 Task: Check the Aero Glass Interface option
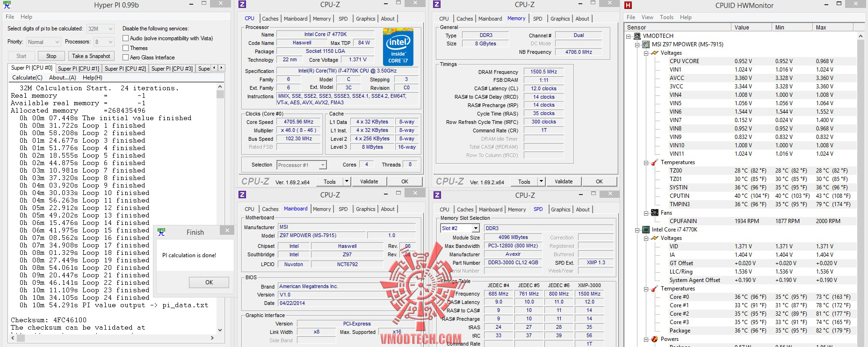click(125, 58)
